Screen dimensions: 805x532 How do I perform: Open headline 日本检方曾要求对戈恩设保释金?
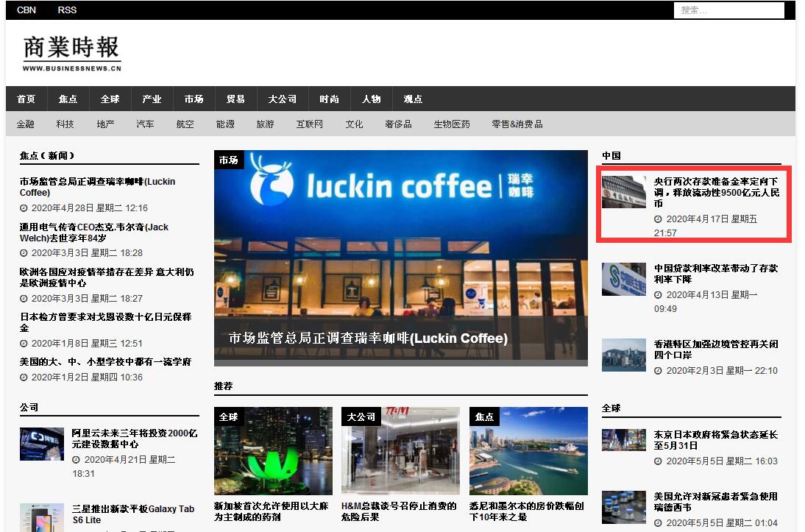pos(106,322)
